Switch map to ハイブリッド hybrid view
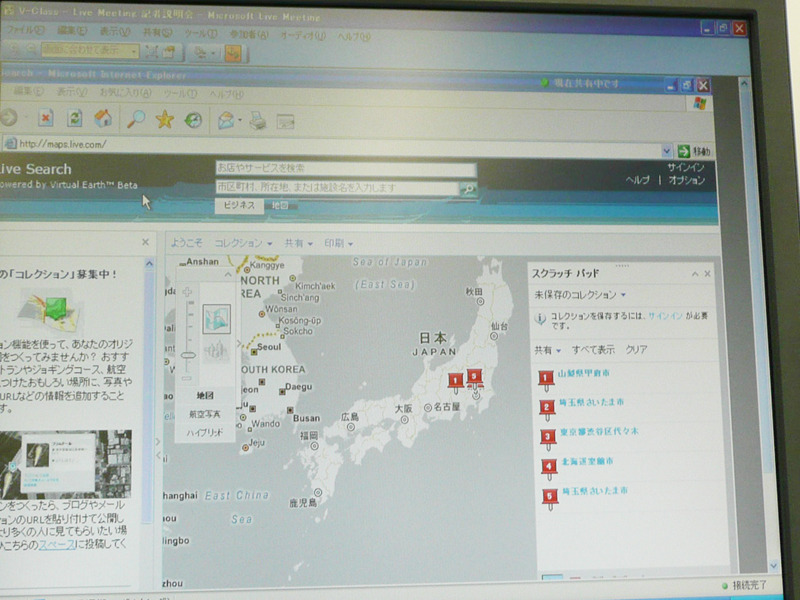The image size is (800, 600). [x=205, y=433]
